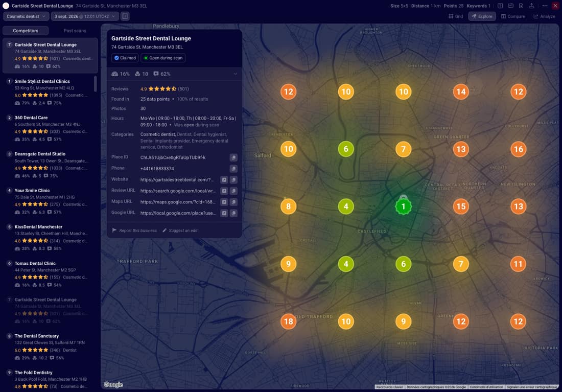
Task: Open the scan date dropdown
Action: pos(85,16)
